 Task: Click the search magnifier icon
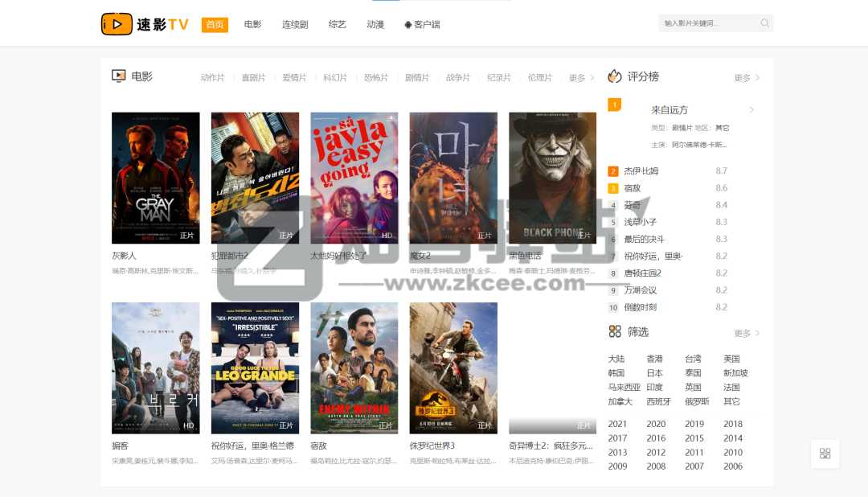(764, 23)
